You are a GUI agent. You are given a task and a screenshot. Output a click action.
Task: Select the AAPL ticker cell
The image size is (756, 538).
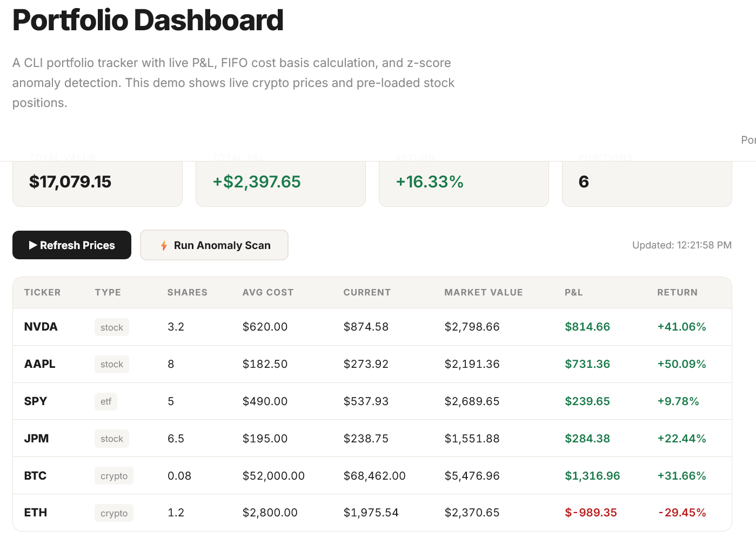click(40, 364)
